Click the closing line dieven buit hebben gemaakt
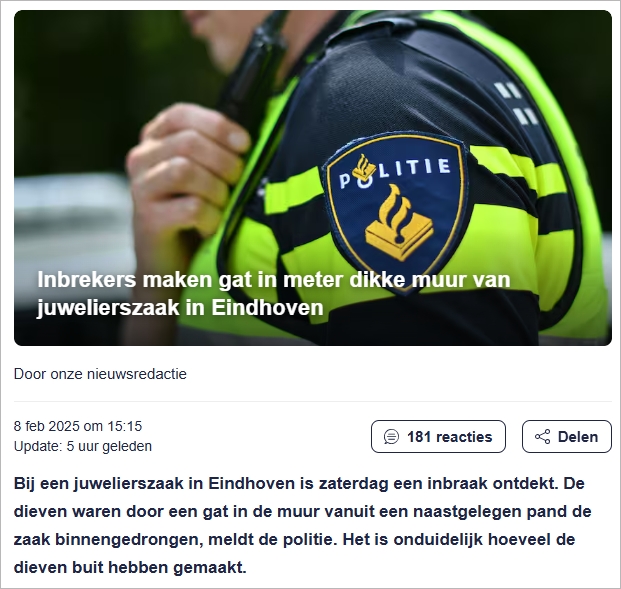Viewport: 621px width, 589px height. [130, 568]
